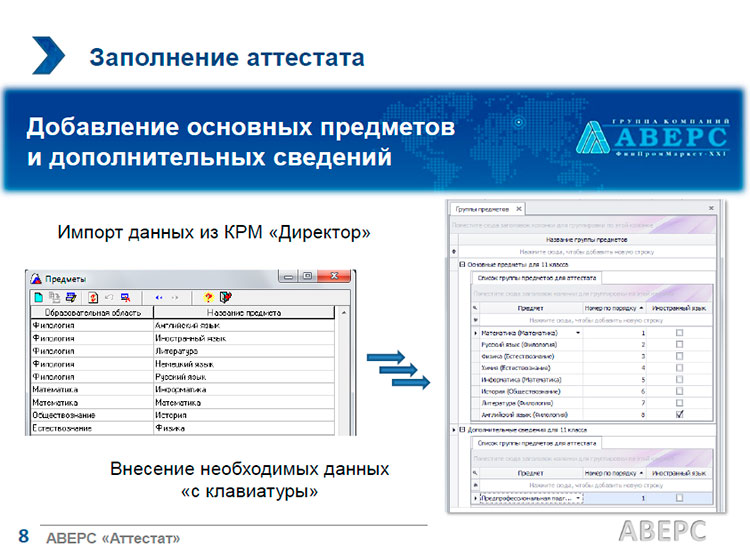Click the edit record icon with pencil
750x555 pixels.
point(71,298)
